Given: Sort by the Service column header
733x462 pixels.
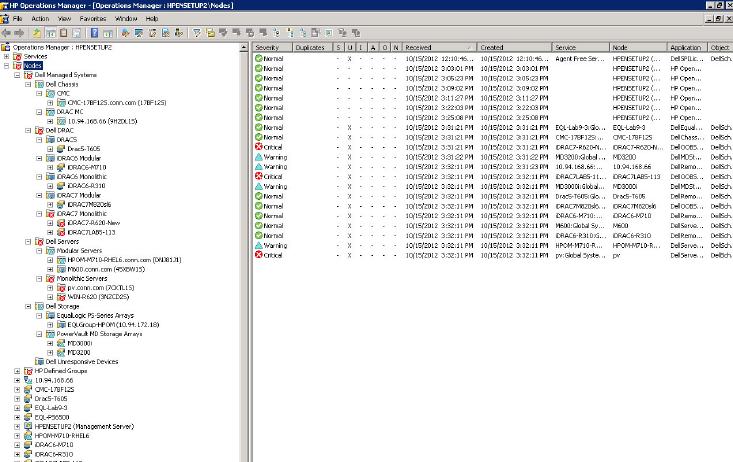Looking at the screenshot, I should click(x=581, y=47).
